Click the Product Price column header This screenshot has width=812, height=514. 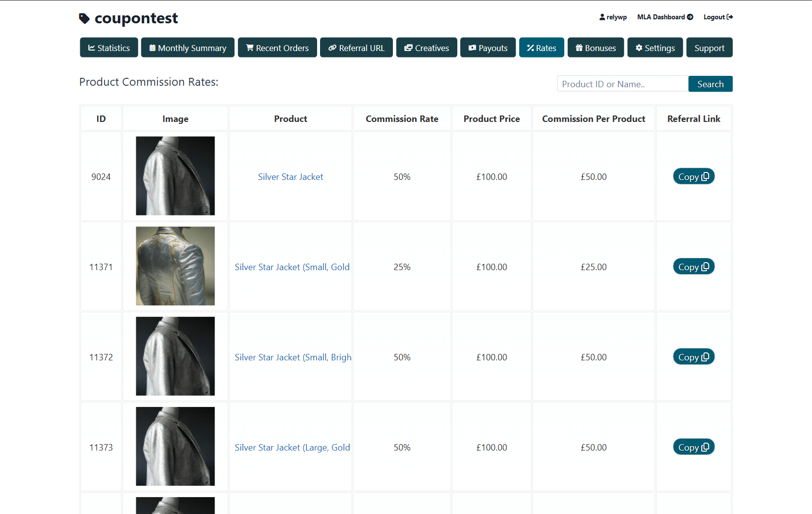tap(491, 119)
